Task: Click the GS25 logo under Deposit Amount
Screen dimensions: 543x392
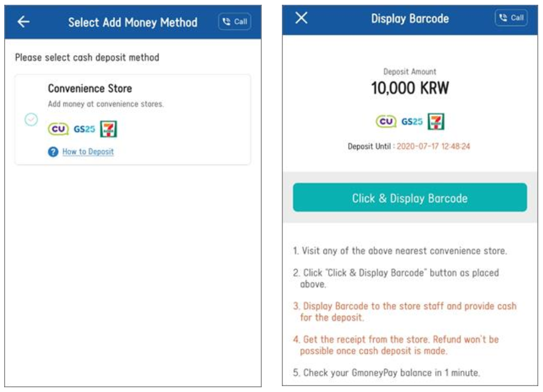Action: coord(412,121)
